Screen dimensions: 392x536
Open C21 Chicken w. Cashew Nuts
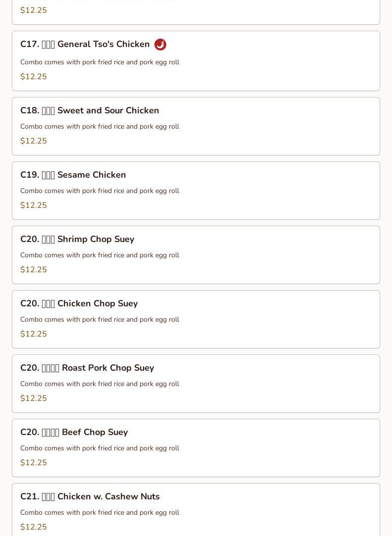click(x=90, y=496)
